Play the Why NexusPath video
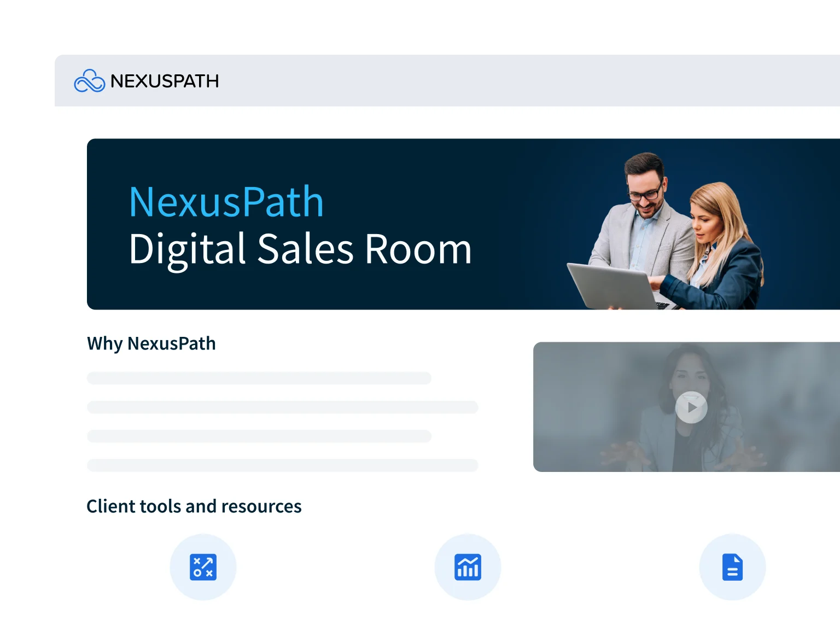This screenshot has height=630, width=840. (x=691, y=407)
